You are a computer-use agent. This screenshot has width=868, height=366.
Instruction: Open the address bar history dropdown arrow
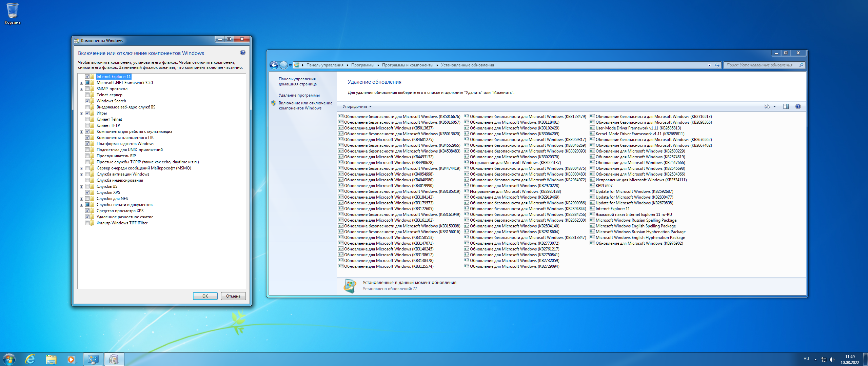pos(709,65)
